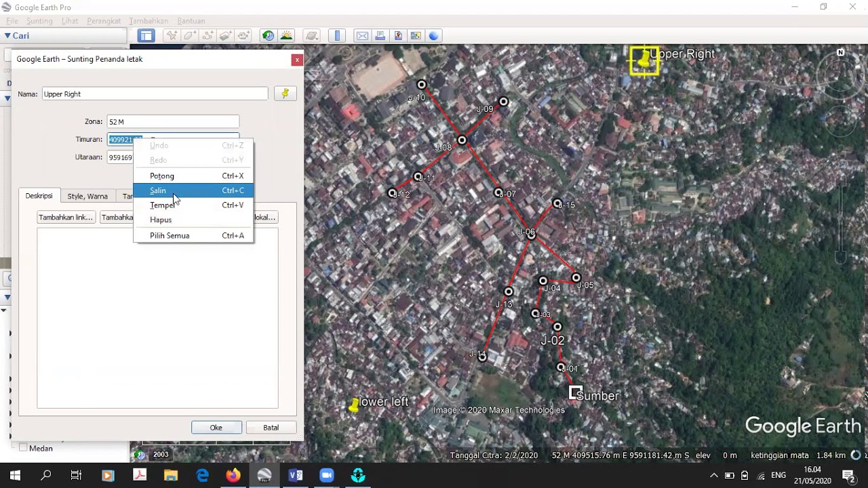The height and width of the screenshot is (488, 868).
Task: Select the Add Polygon toolbar icon
Action: pos(190,36)
